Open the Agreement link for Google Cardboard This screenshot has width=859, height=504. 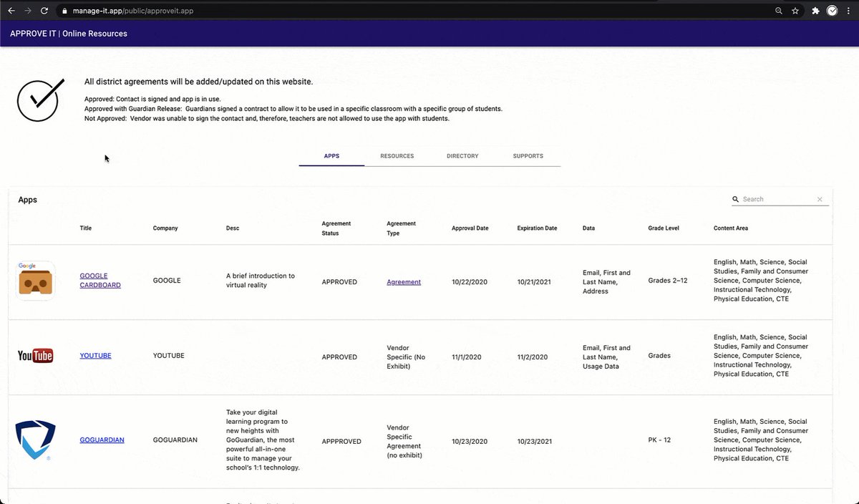pyautogui.click(x=404, y=282)
